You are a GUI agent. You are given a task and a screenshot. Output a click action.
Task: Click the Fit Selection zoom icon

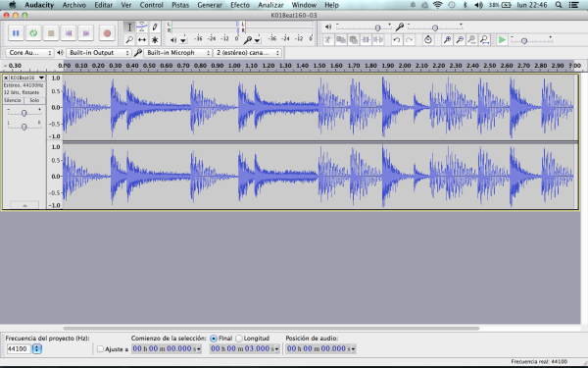coord(471,40)
